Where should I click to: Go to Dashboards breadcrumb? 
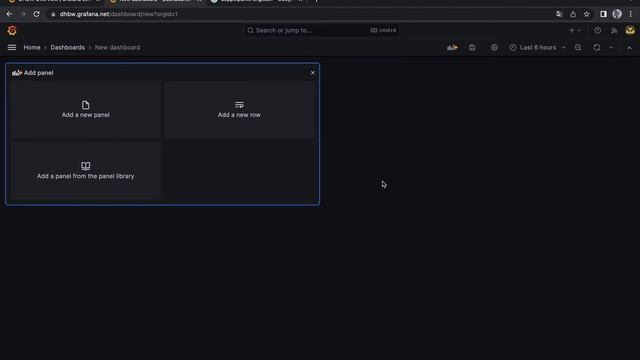tap(68, 47)
